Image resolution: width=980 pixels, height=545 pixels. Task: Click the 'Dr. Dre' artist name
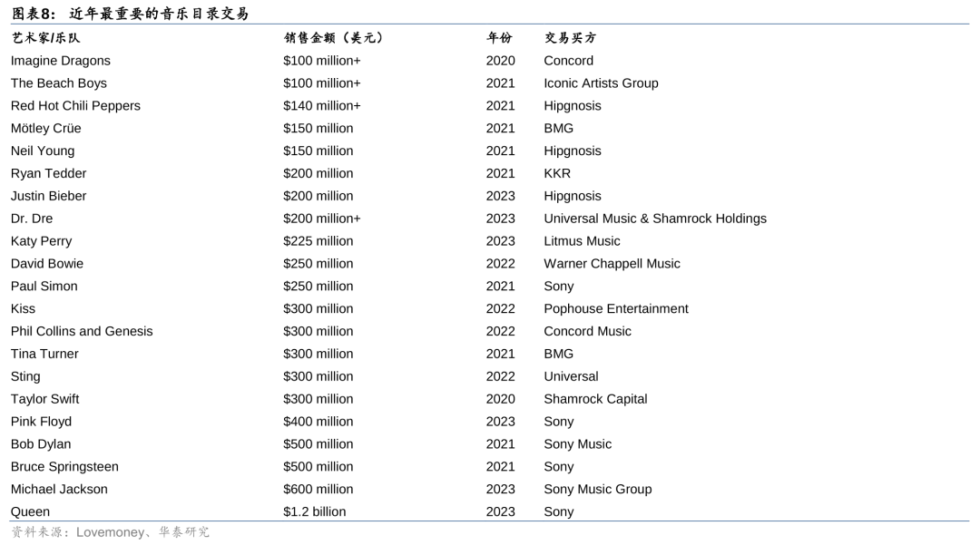(x=32, y=219)
